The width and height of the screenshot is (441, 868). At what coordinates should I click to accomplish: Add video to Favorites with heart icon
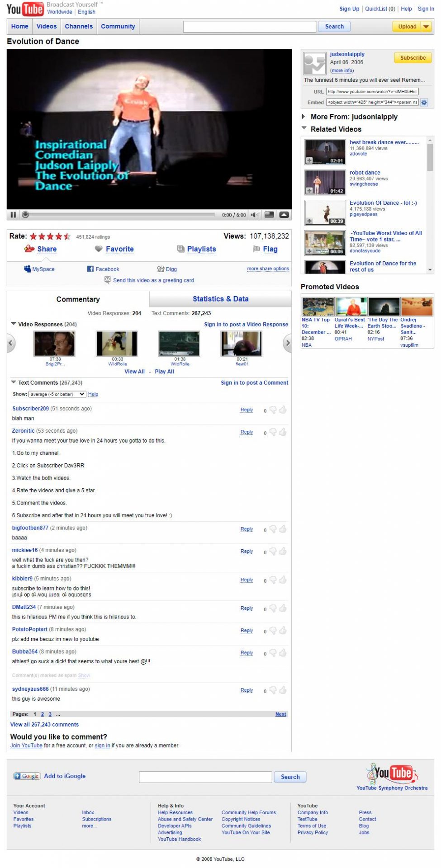pos(99,249)
